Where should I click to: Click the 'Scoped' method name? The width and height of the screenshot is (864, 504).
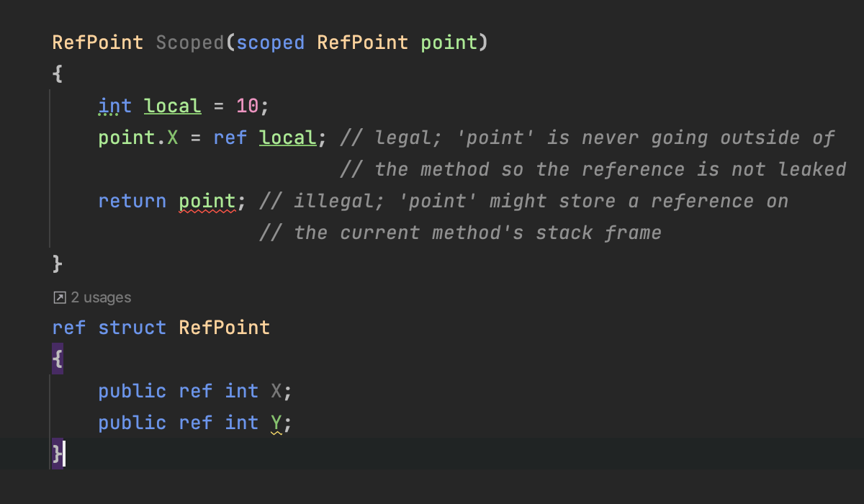pyautogui.click(x=190, y=42)
